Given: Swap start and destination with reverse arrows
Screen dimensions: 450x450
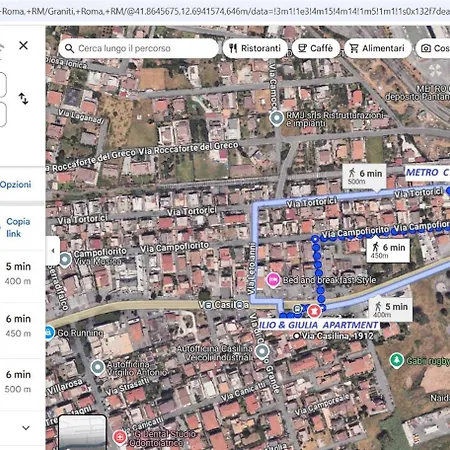Looking at the screenshot, I should (x=23, y=99).
